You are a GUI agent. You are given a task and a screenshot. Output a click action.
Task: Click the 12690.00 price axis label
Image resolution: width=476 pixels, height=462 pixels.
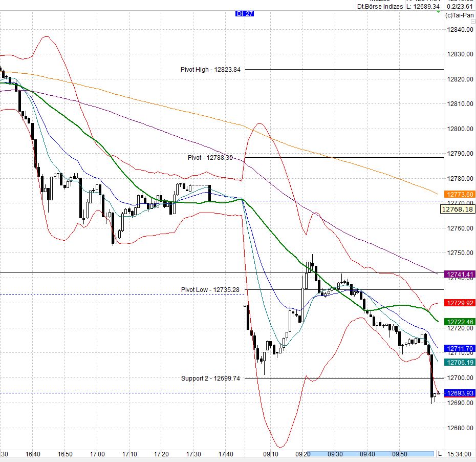tap(460, 403)
